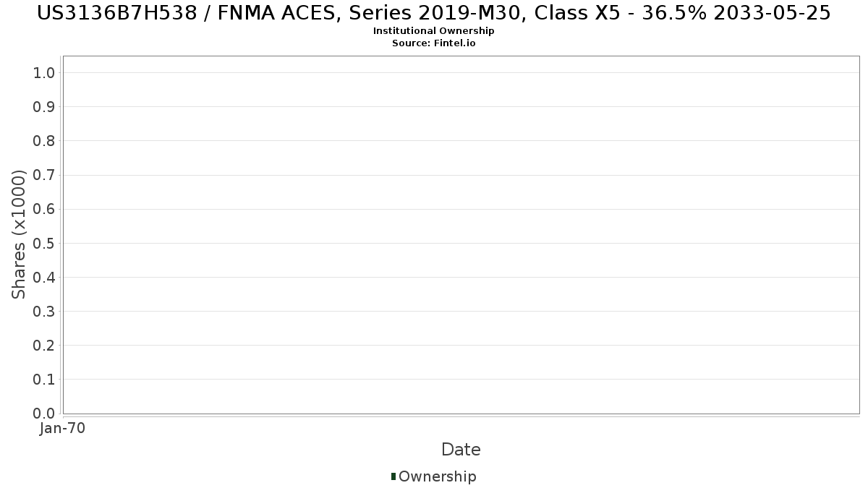Click the 0.5 y-axis tick label
The height and width of the screenshot is (488, 868).
[x=44, y=243]
